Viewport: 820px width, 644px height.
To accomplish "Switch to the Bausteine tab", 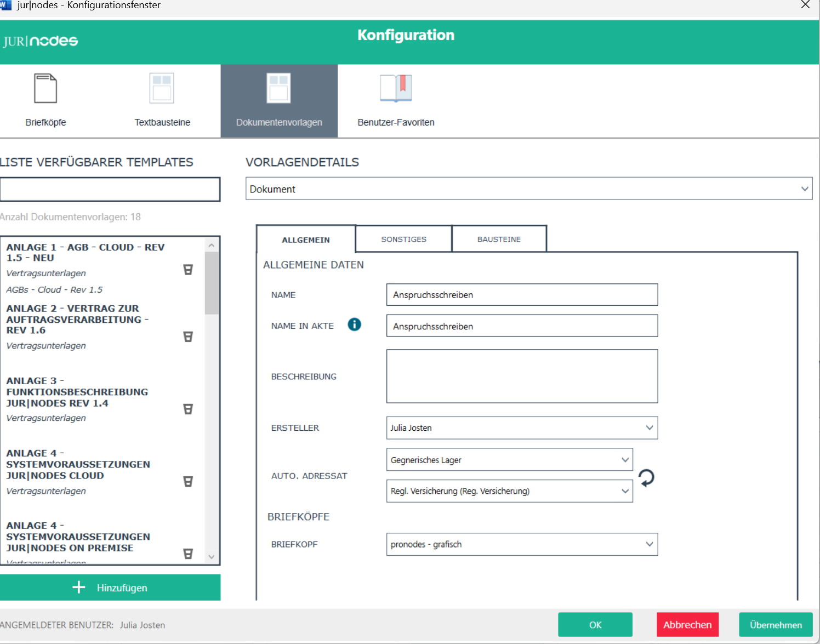I will click(x=499, y=240).
